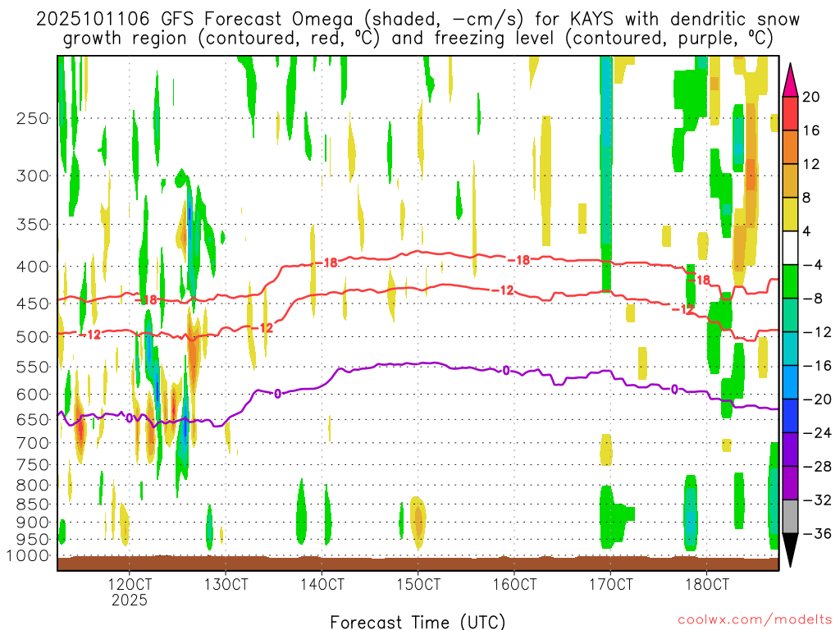The width and height of the screenshot is (840, 630).
Task: Click the dark blue -20 to -24 swatch
Action: coord(790,416)
